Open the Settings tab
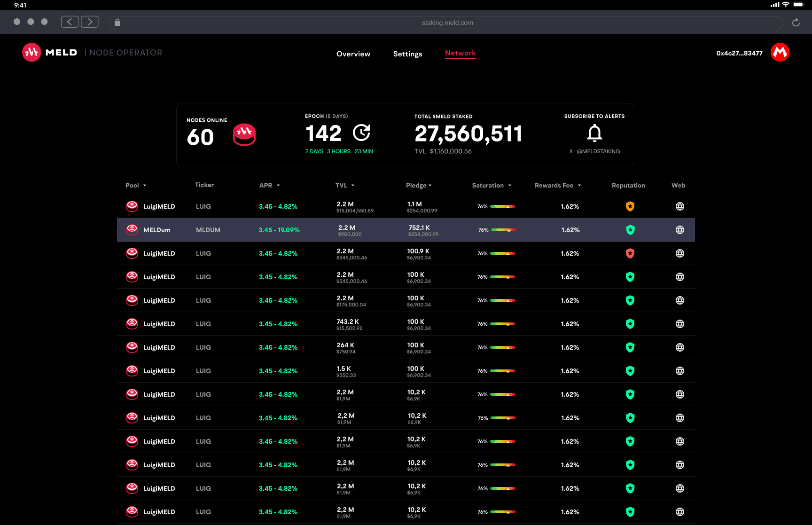This screenshot has height=525, width=812. point(407,54)
